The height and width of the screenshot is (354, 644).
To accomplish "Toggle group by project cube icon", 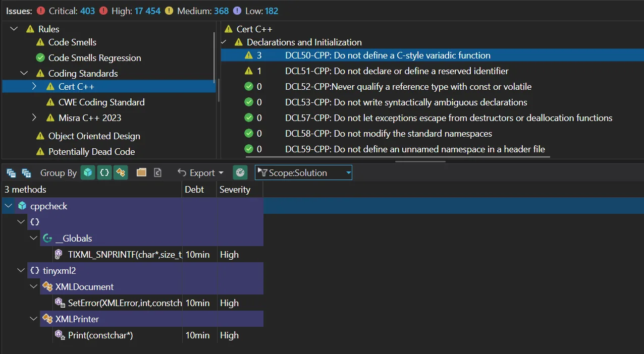I will pos(88,173).
